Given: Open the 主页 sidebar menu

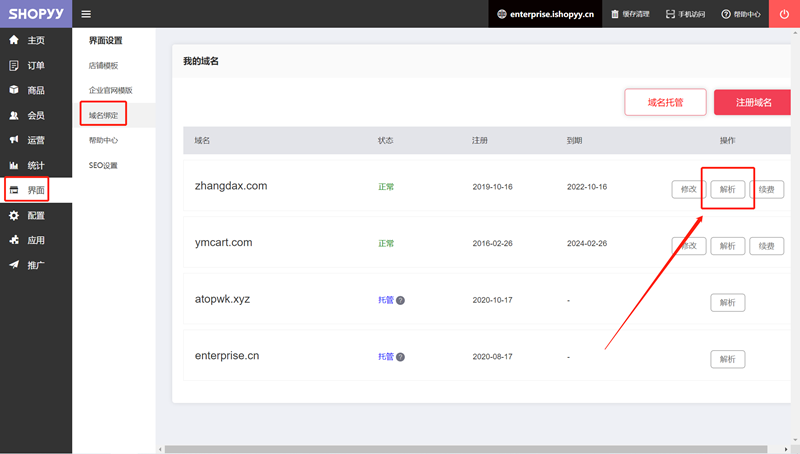Looking at the screenshot, I should point(36,40).
